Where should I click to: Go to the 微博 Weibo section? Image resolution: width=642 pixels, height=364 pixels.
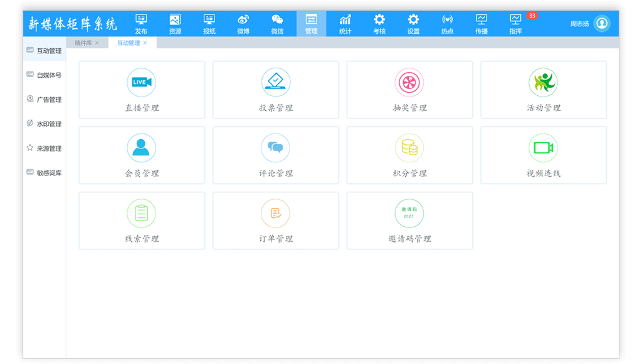(x=243, y=24)
